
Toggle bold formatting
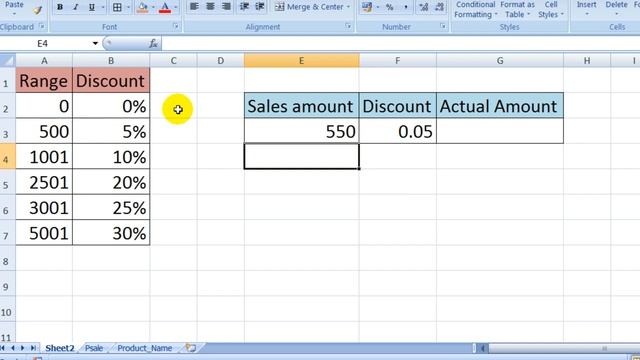pos(60,7)
